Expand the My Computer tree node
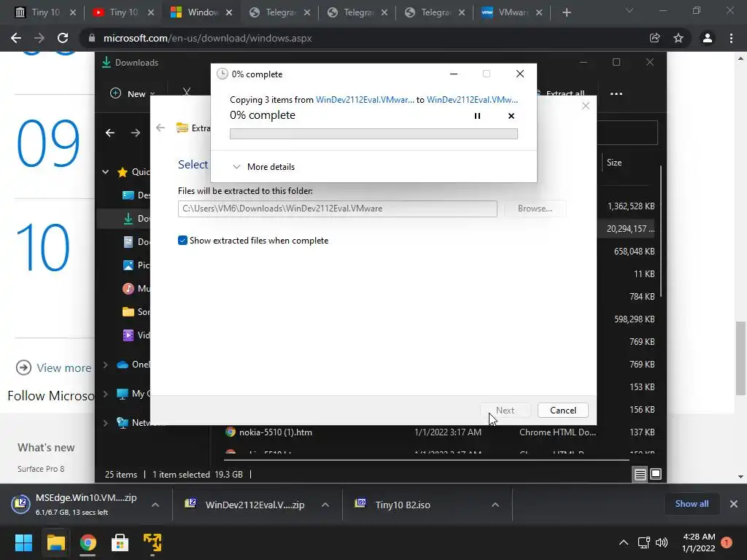The width and height of the screenshot is (747, 560). (x=105, y=394)
